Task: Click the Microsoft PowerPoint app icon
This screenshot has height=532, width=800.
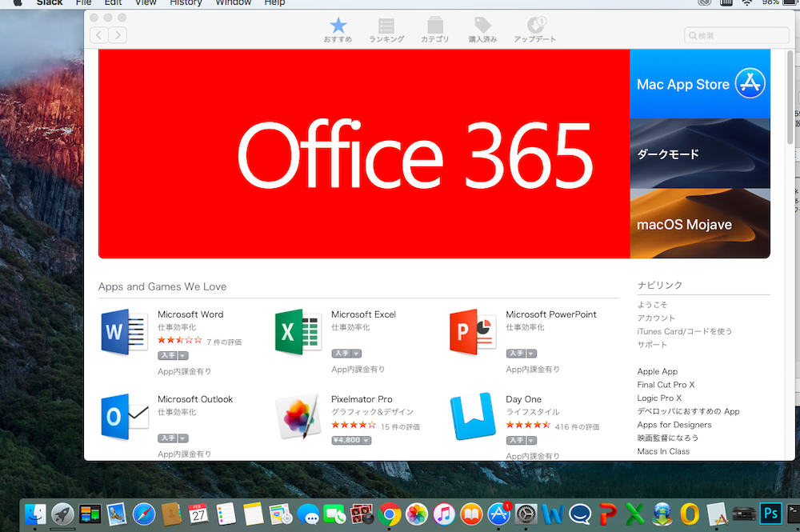Action: point(473,332)
